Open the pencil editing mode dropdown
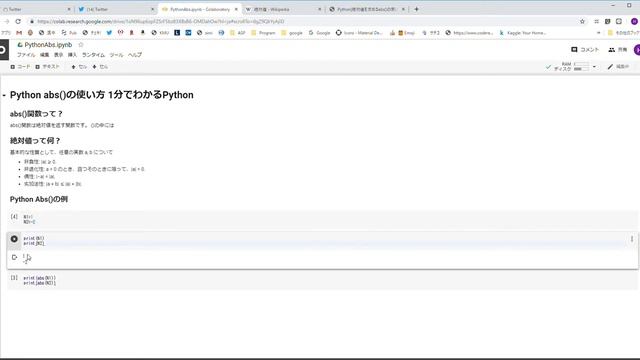640x360 pixels. click(618, 67)
